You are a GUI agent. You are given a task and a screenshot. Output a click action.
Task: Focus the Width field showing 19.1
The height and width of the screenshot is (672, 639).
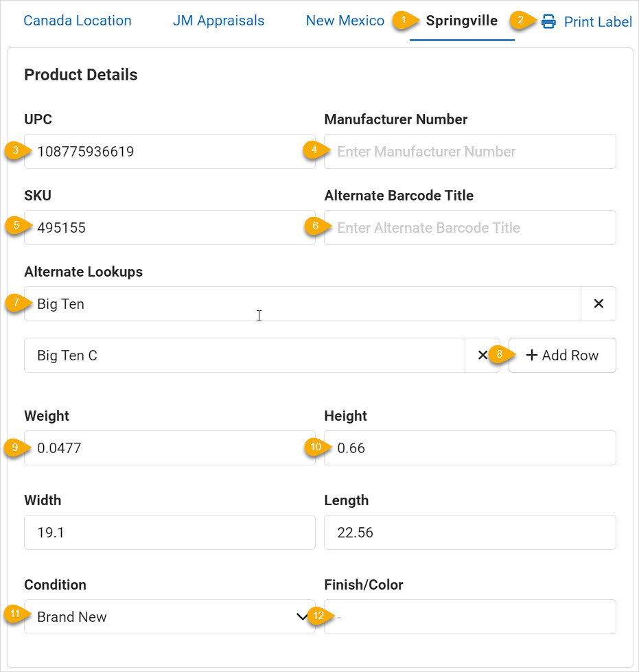coord(170,532)
